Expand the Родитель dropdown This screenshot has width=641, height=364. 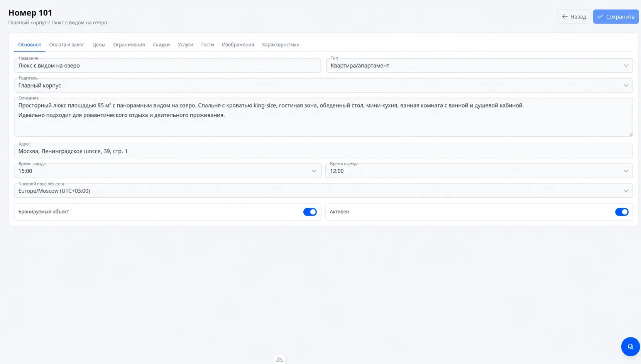coord(323,85)
